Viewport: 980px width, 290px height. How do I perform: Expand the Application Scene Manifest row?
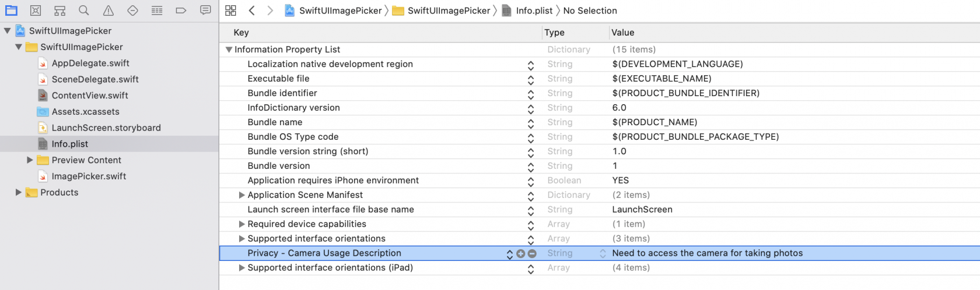pyautogui.click(x=242, y=195)
